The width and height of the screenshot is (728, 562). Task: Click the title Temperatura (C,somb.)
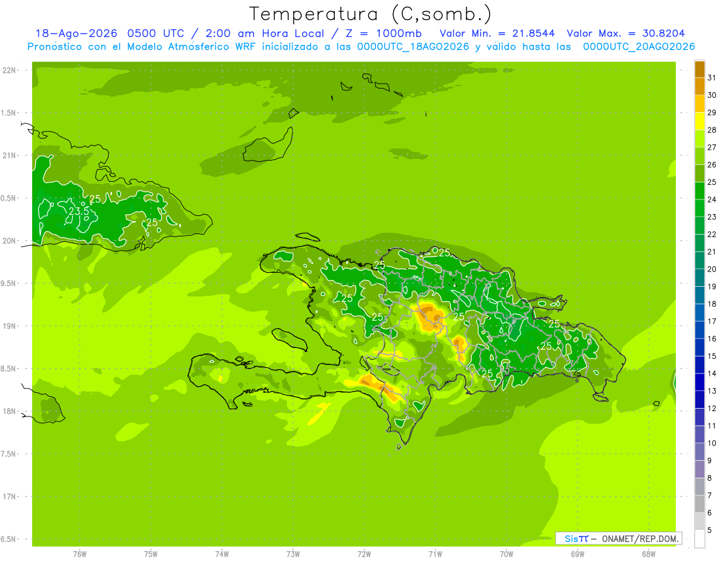[x=370, y=14]
